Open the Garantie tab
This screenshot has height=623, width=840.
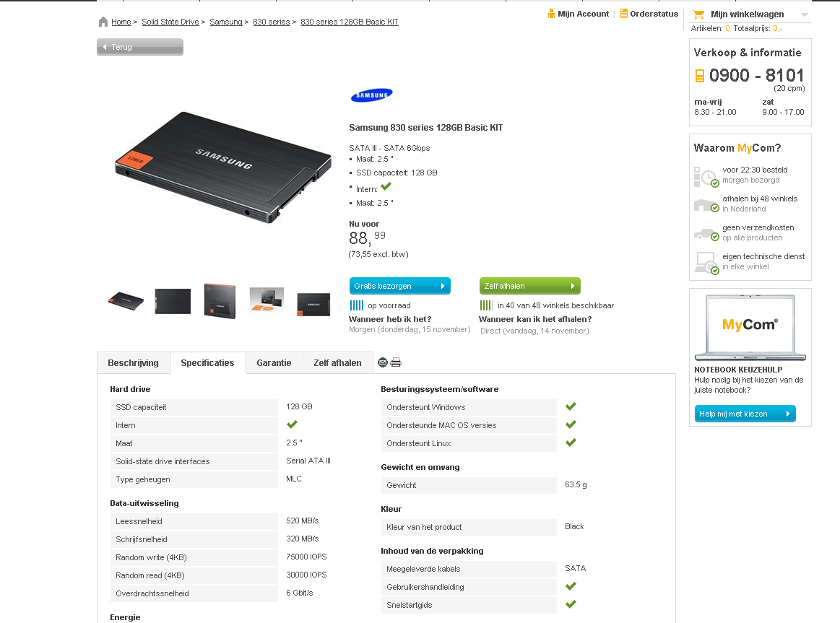click(274, 363)
